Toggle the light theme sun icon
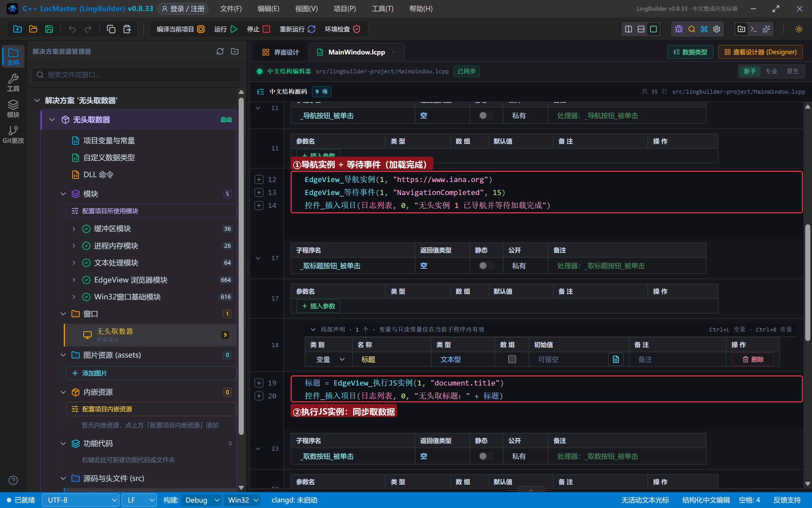This screenshot has height=508, width=812. pyautogui.click(x=799, y=29)
